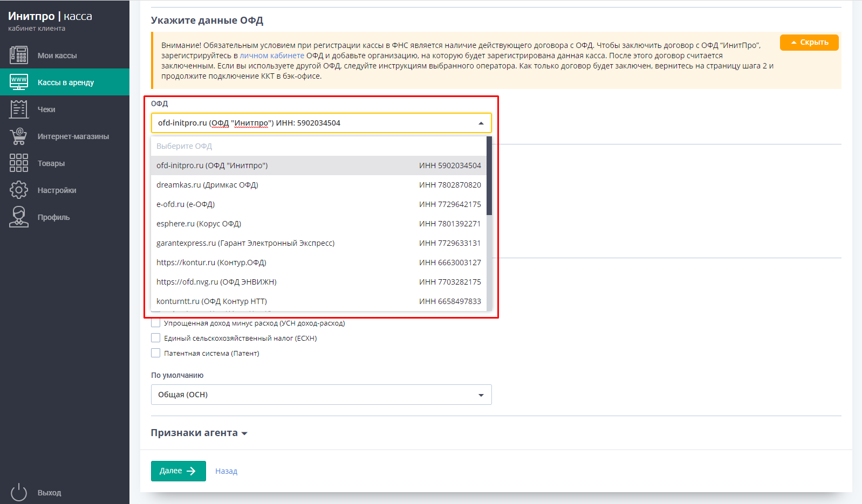The width and height of the screenshot is (862, 504).
Task: Click the Товары grid icon
Action: (19, 163)
